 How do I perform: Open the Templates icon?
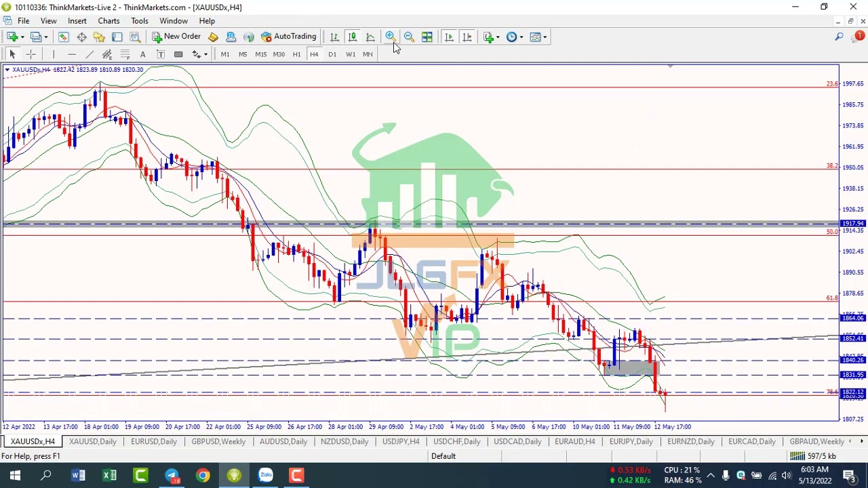(x=536, y=37)
